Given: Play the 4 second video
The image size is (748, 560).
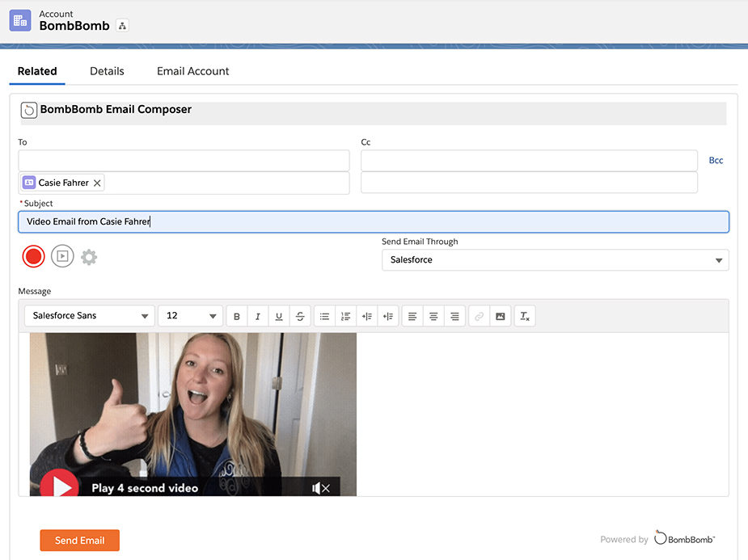Looking at the screenshot, I should pyautogui.click(x=60, y=484).
